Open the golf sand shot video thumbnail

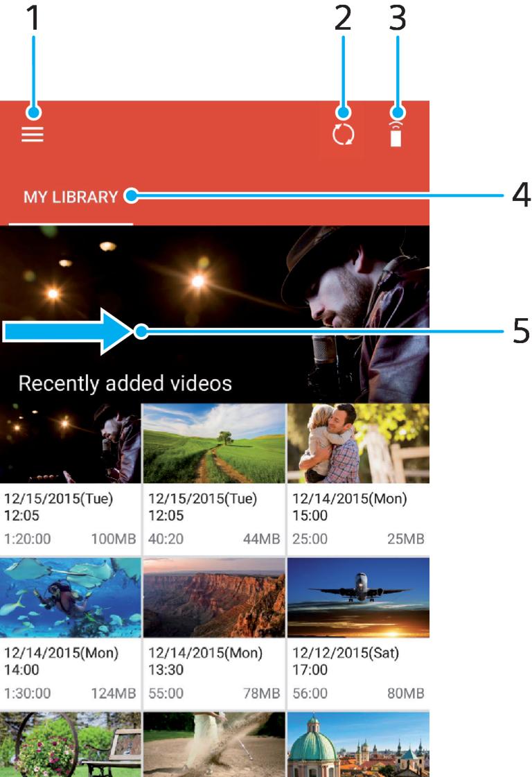[214, 744]
